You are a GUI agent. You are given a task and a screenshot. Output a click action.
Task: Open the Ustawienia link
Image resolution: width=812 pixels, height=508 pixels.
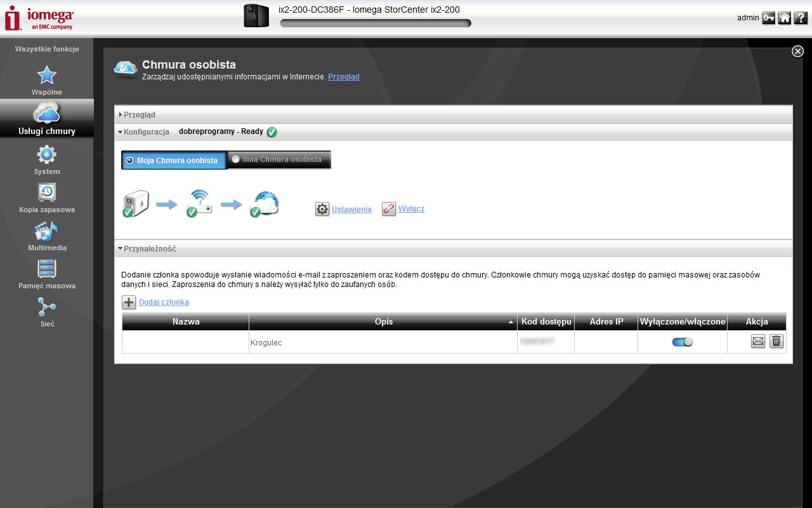tap(351, 209)
